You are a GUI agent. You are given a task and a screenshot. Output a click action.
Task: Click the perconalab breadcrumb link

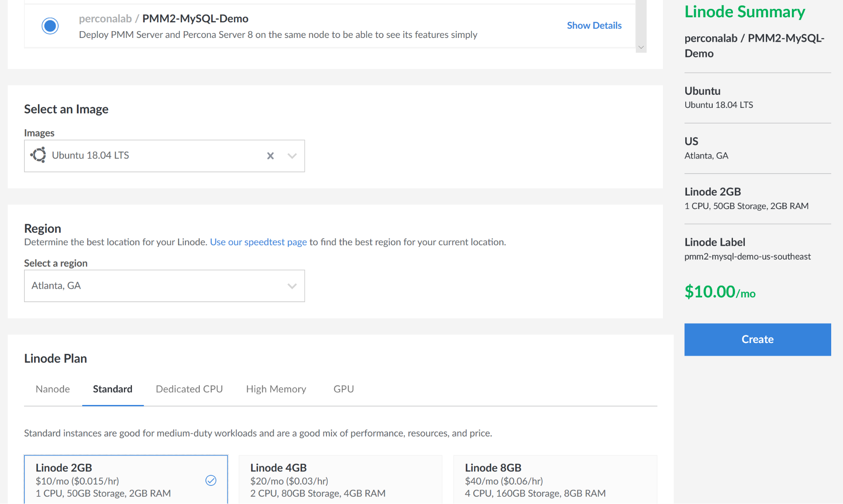coord(105,18)
